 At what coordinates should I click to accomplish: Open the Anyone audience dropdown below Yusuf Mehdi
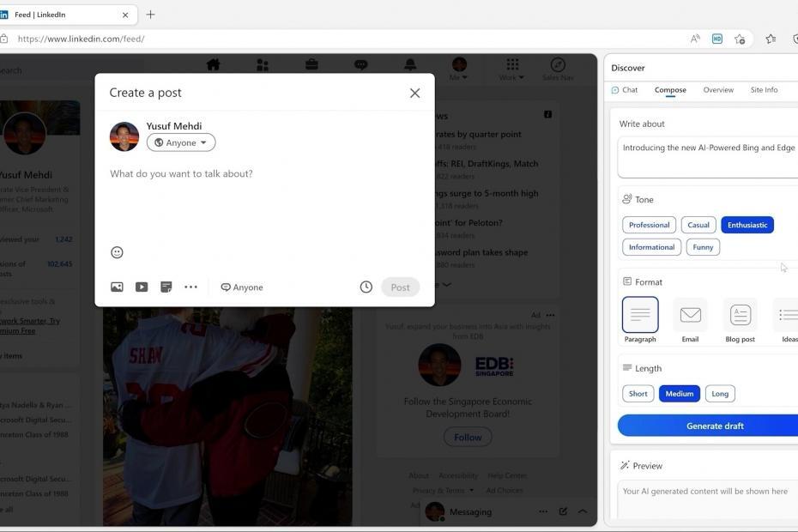click(180, 142)
